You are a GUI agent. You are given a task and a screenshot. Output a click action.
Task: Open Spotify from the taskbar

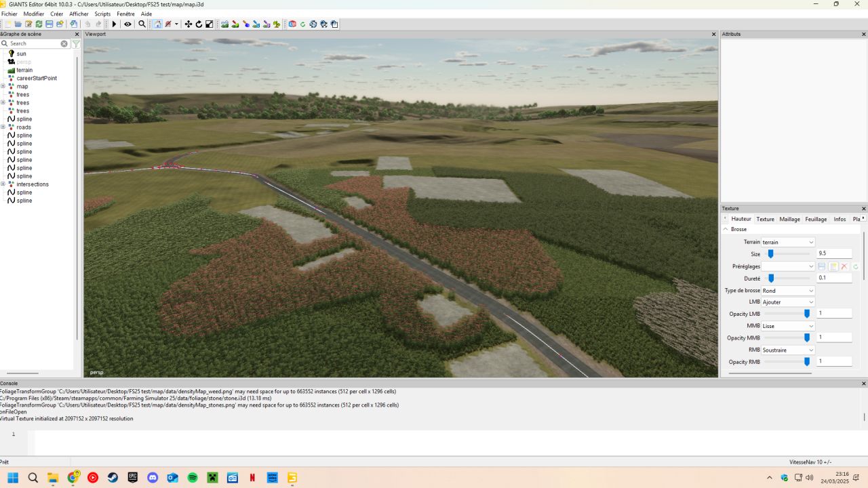point(193,477)
